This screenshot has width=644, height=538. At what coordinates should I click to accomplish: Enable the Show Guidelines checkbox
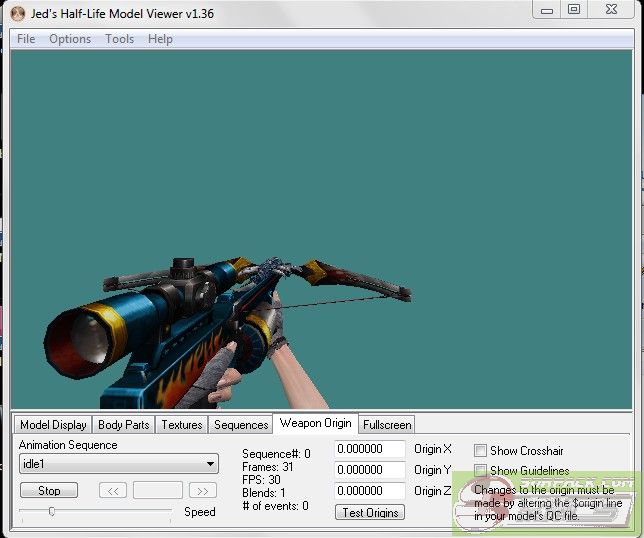[x=480, y=470]
